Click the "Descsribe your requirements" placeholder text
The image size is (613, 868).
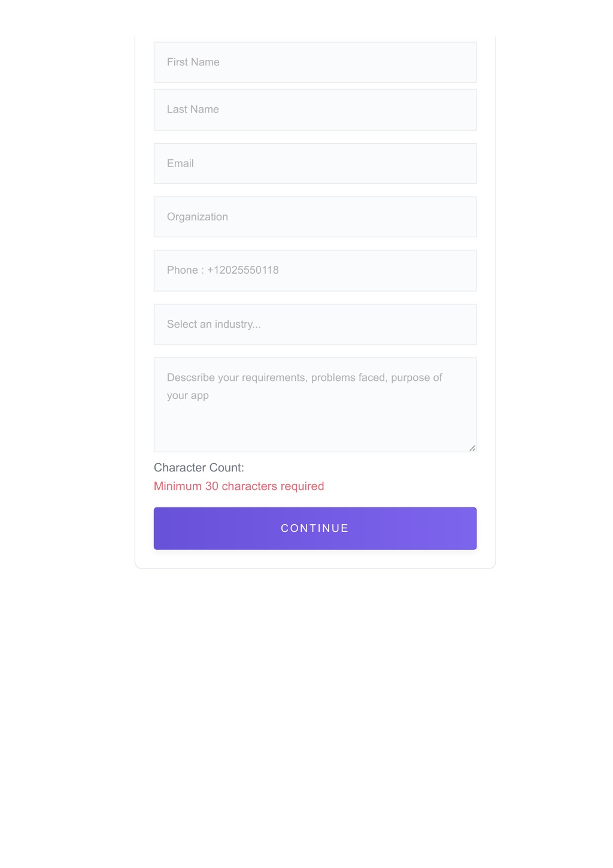pyautogui.click(x=304, y=386)
